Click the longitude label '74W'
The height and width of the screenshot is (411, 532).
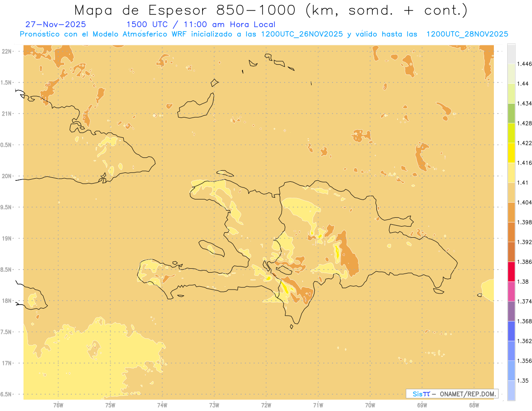click(x=162, y=405)
